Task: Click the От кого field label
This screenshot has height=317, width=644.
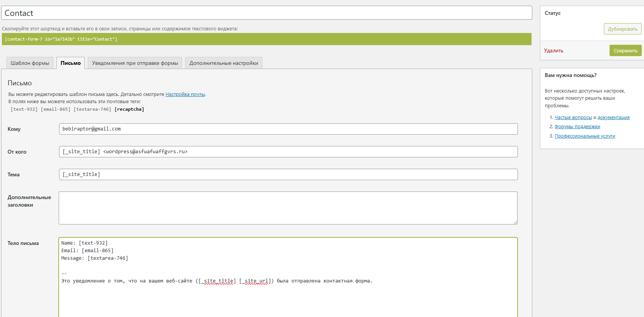Action: tap(17, 152)
